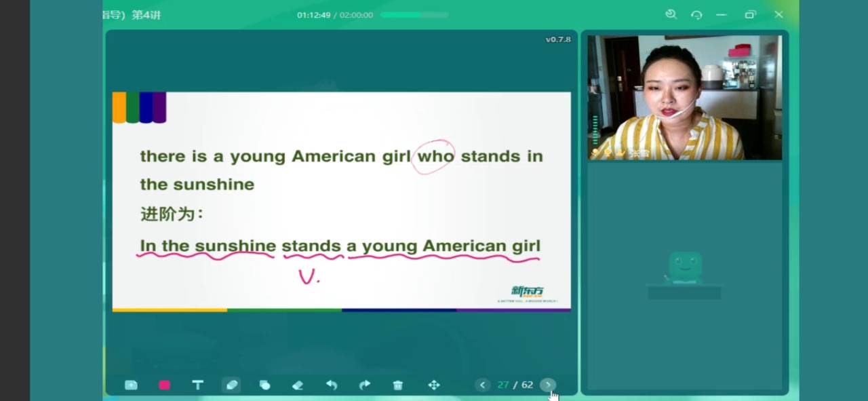Image resolution: width=868 pixels, height=401 pixels.
Task: Restore down the classroom window
Action: 750,14
